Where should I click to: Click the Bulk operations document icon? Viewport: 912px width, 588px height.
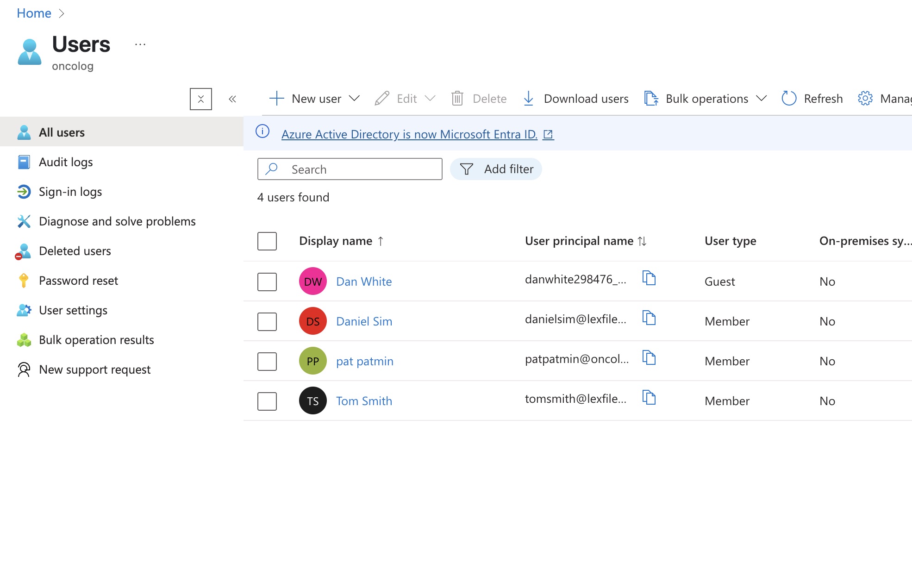coord(651,99)
